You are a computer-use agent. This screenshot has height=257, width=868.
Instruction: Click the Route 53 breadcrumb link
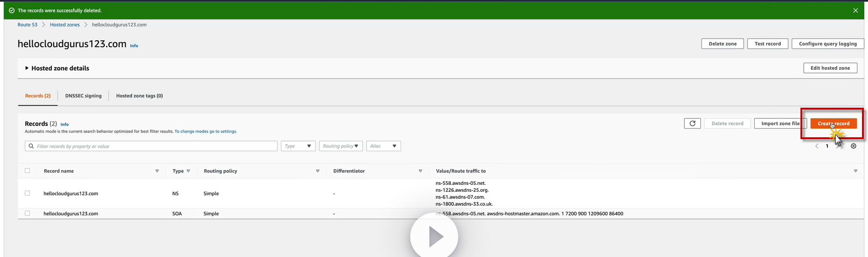(x=27, y=24)
